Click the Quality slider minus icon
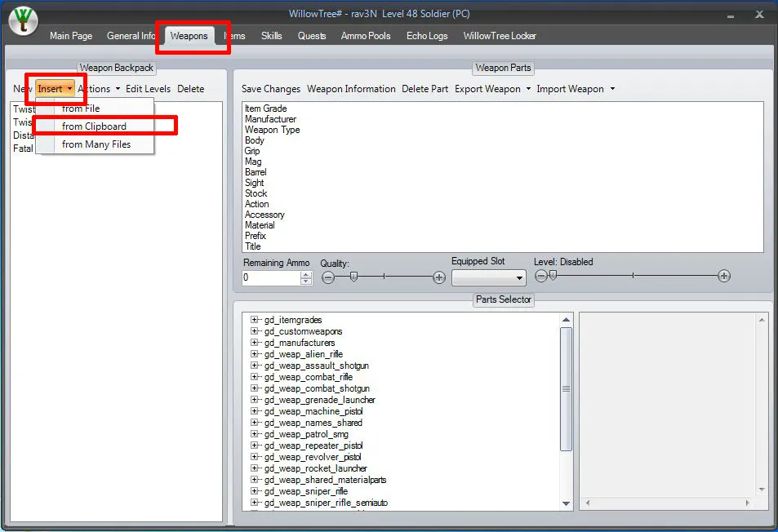The image size is (778, 532). (x=328, y=277)
